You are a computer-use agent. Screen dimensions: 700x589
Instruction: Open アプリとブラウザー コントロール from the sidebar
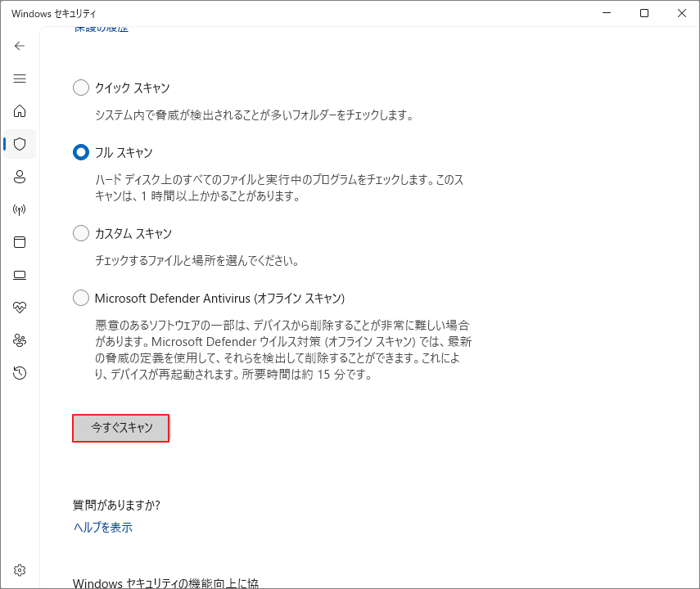coord(20,242)
